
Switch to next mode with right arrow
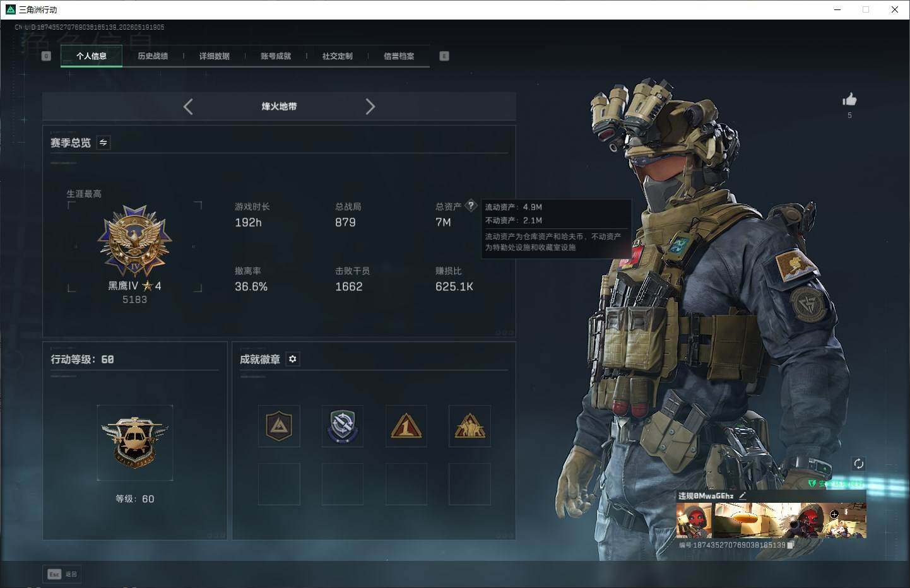click(x=370, y=107)
